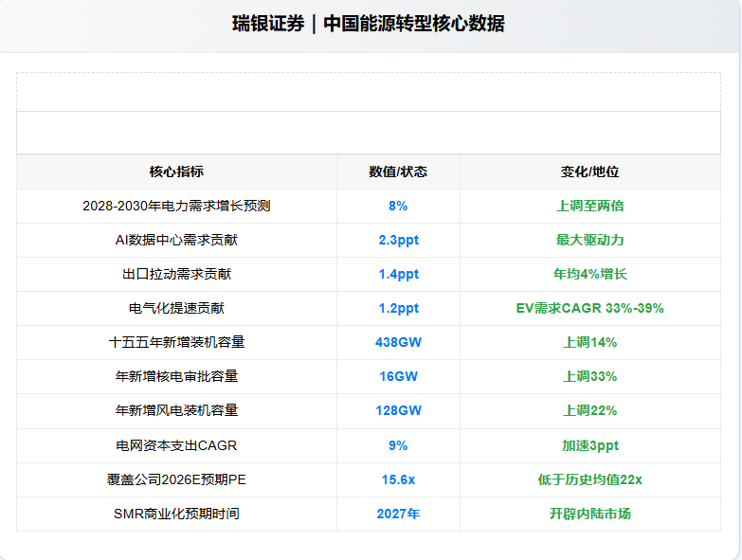Click the 变化/地位 column header

[x=590, y=172]
